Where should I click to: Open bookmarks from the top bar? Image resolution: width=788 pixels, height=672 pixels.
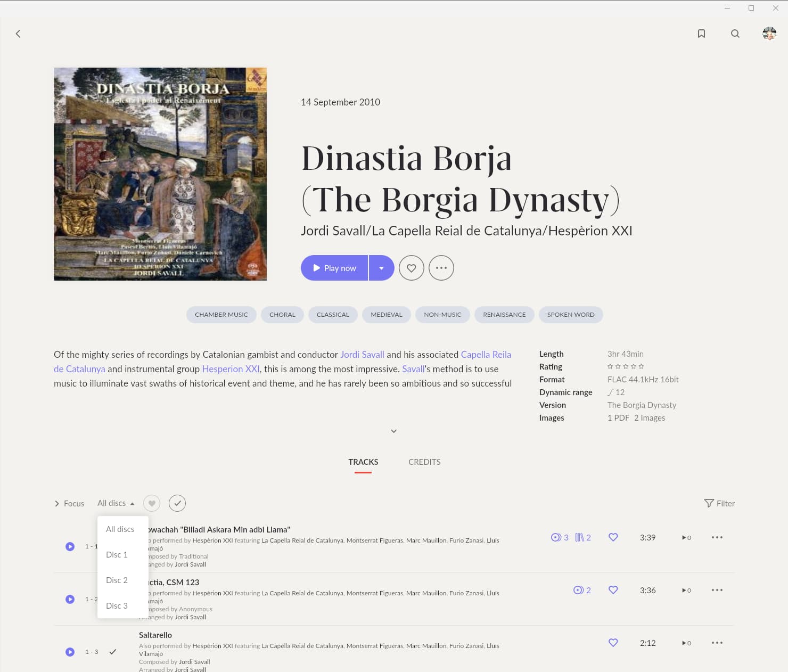[701, 34]
